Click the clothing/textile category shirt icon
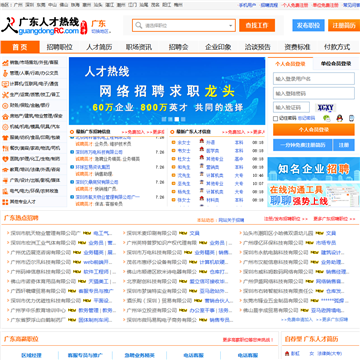360x360 pixels. [5, 138]
